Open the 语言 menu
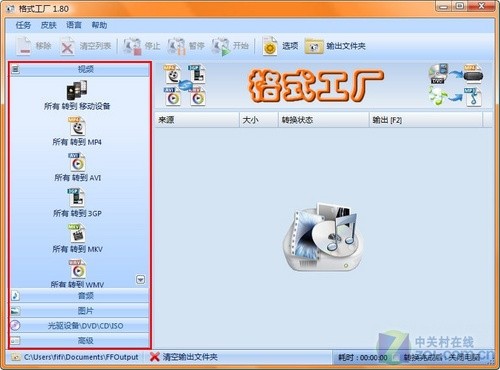500x370 pixels. point(74,25)
